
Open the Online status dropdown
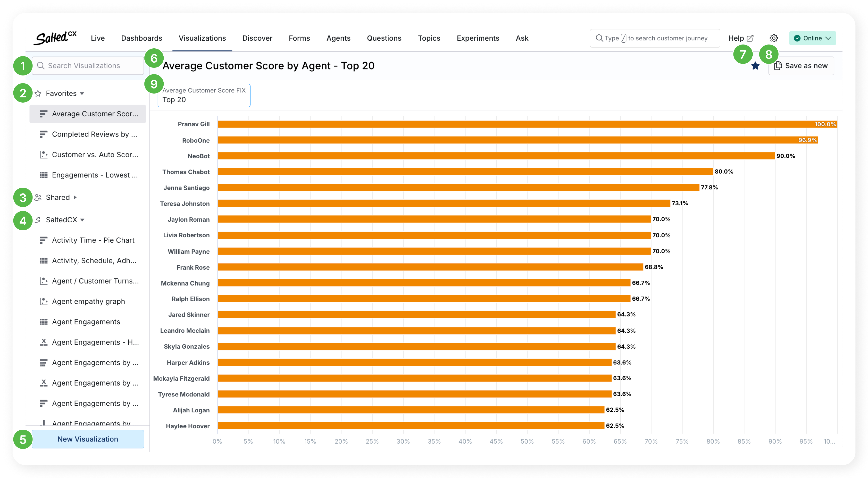[812, 38]
